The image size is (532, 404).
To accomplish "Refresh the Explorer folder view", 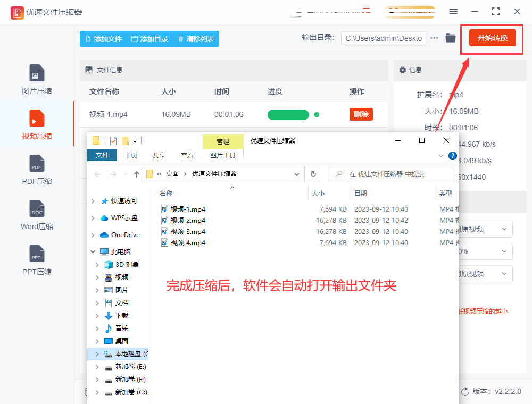I will pyautogui.click(x=313, y=174).
